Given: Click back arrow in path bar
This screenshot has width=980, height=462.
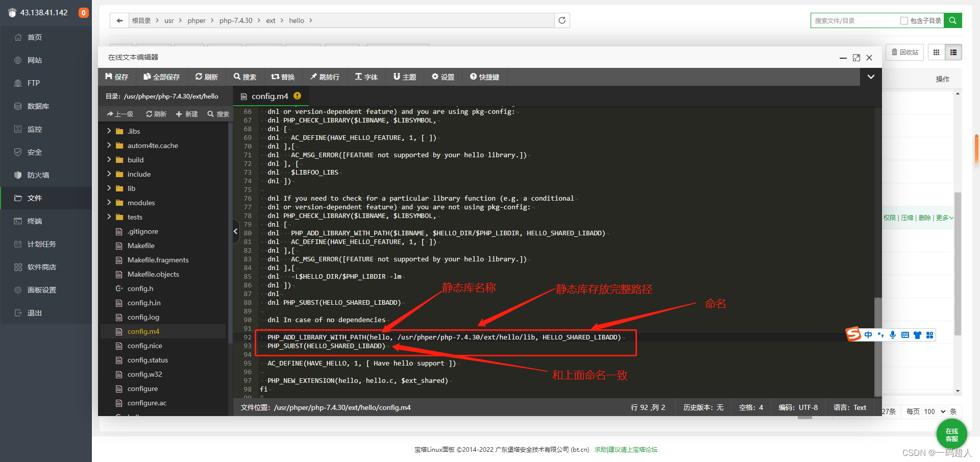Looking at the screenshot, I should pos(119,20).
